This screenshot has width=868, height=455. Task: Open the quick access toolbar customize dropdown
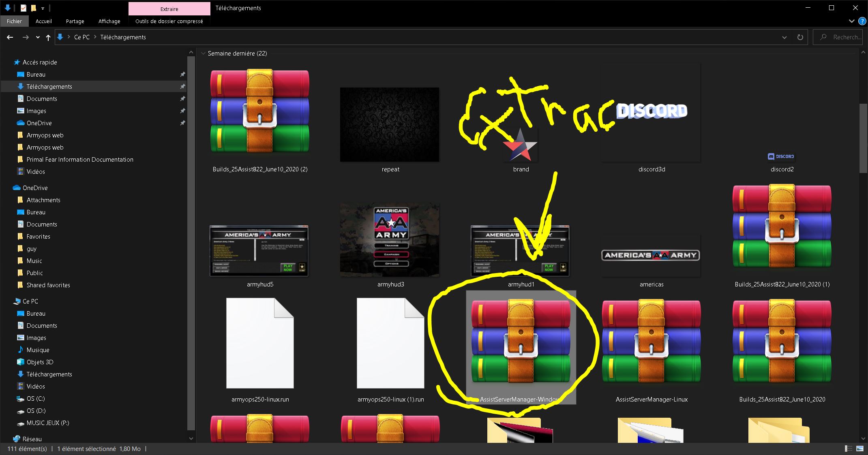click(42, 8)
